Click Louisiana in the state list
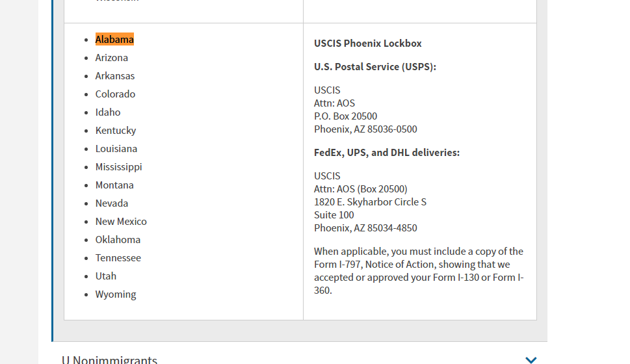 pos(116,149)
